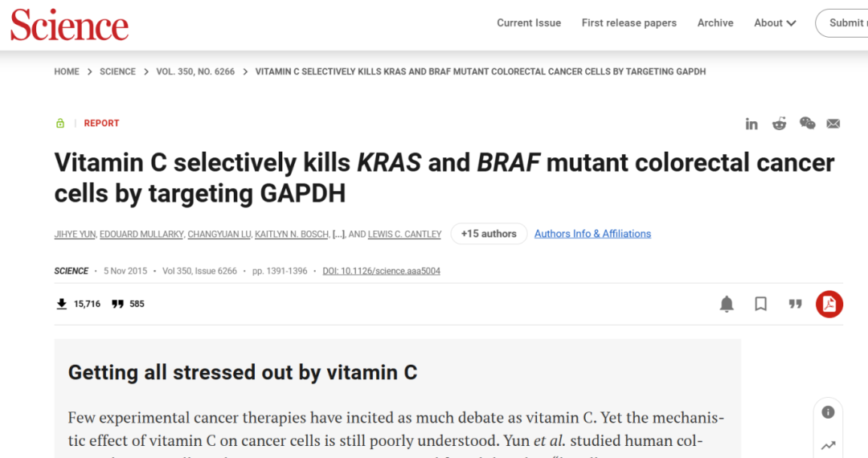Open the DOI 10.1126/science.aaa5004 link
The height and width of the screenshot is (458, 868).
(382, 271)
